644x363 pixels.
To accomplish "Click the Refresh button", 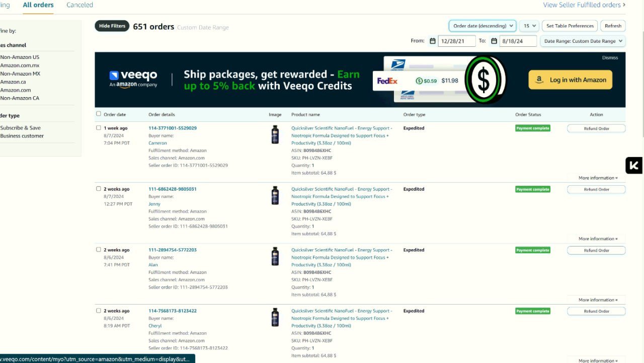I will tap(613, 26).
